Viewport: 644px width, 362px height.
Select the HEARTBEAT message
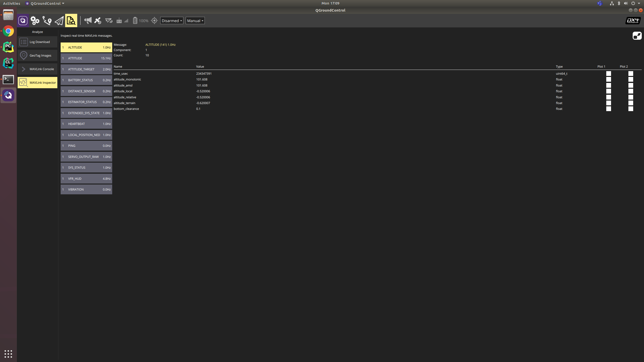(86, 124)
